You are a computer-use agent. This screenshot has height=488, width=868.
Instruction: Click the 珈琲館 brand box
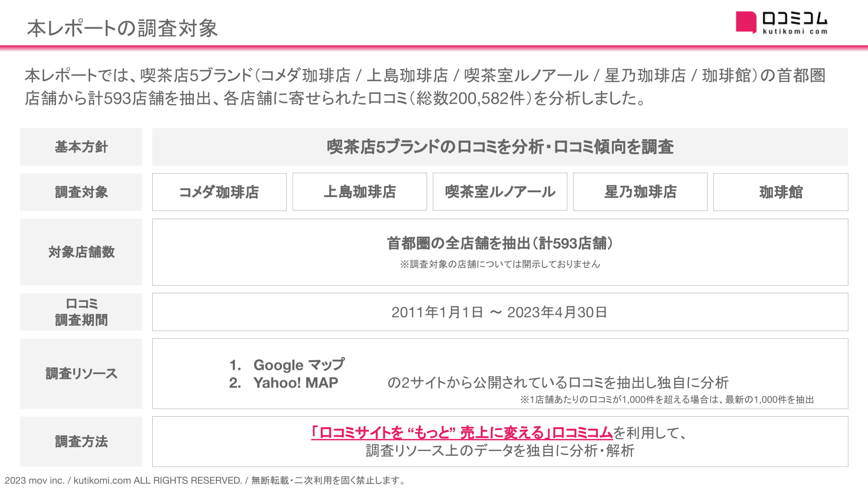point(781,192)
